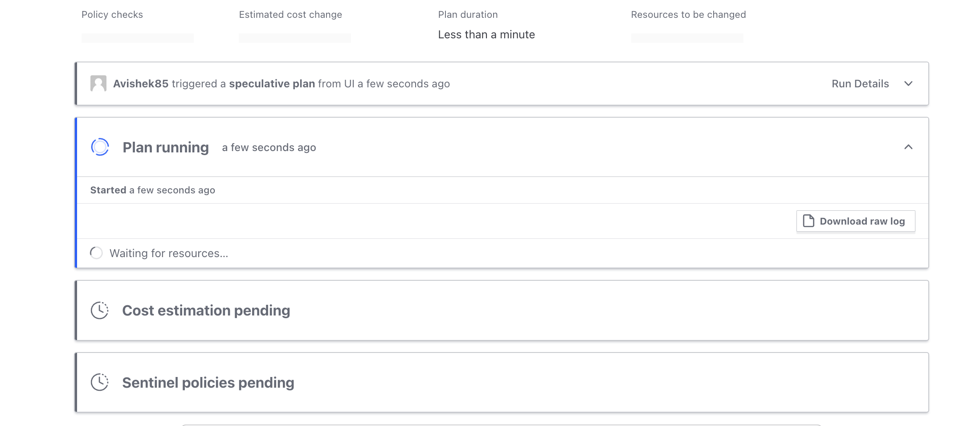The image size is (980, 426).
Task: Select the Resources to be changed label
Action: (688, 15)
